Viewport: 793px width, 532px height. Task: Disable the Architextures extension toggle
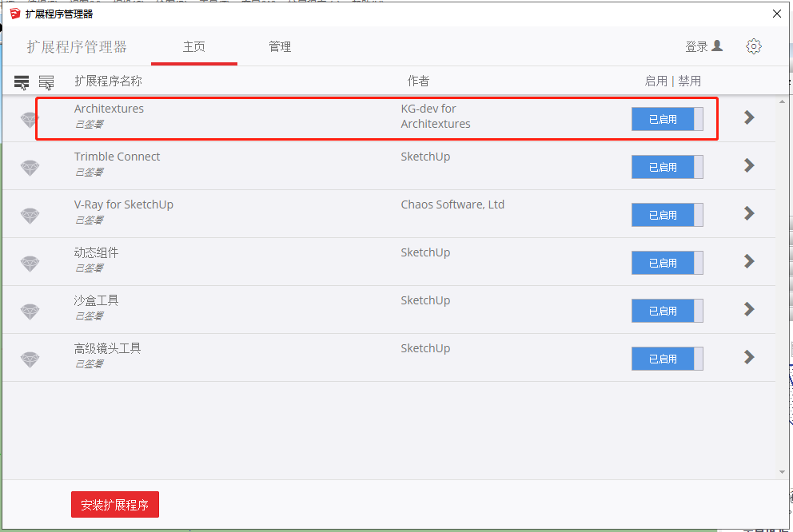coord(667,119)
